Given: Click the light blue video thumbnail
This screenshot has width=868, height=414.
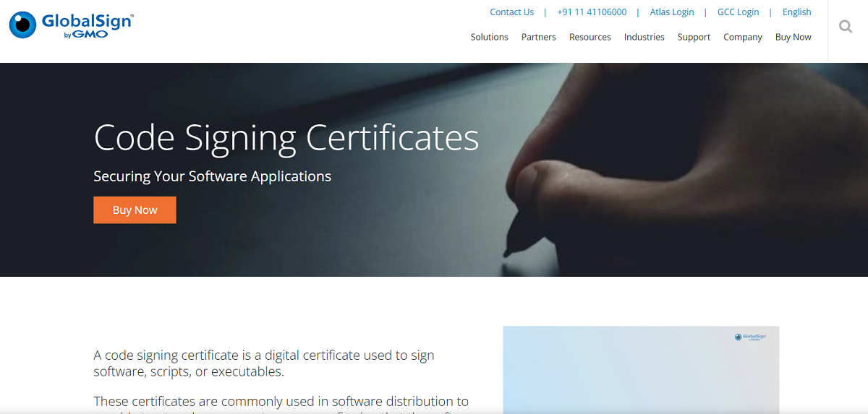Looking at the screenshot, I should [x=640, y=376].
